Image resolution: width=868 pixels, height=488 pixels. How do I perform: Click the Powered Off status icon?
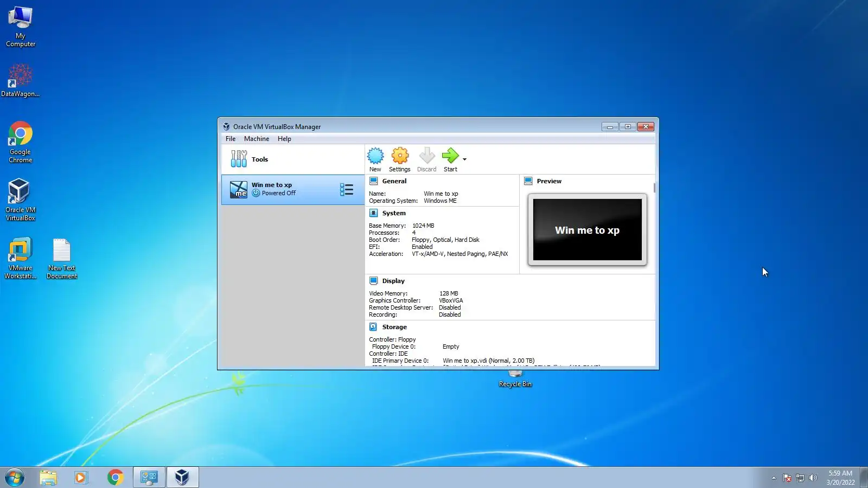(x=256, y=193)
